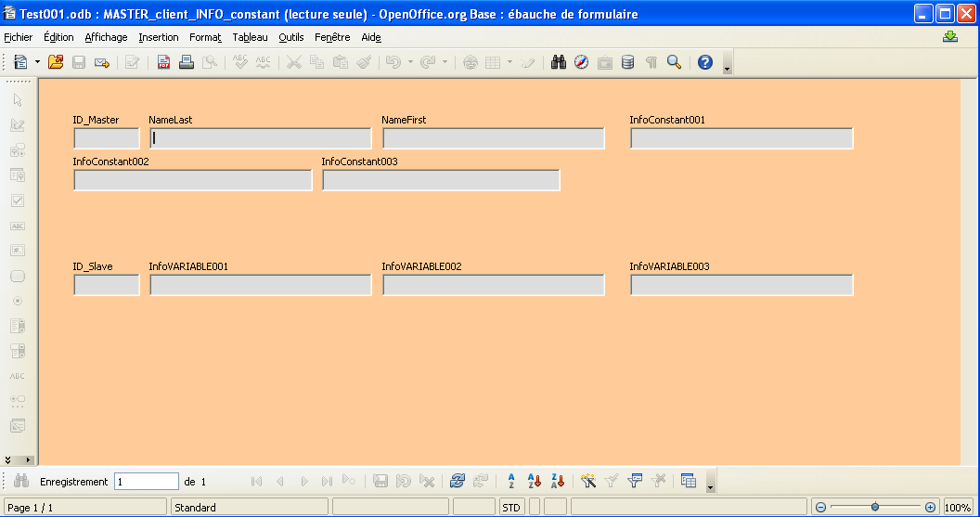Viewport: 980px width, 517px height.
Task: Click the Data Sources icon
Action: (628, 62)
